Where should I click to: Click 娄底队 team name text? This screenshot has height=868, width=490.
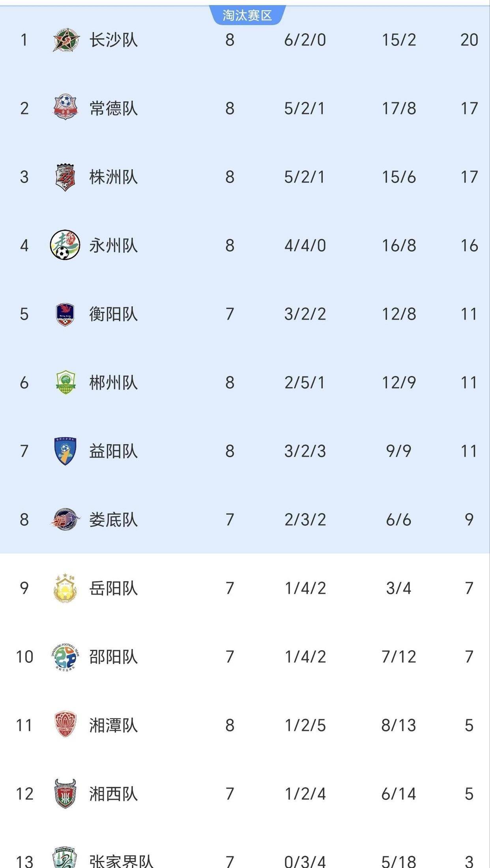tap(114, 520)
